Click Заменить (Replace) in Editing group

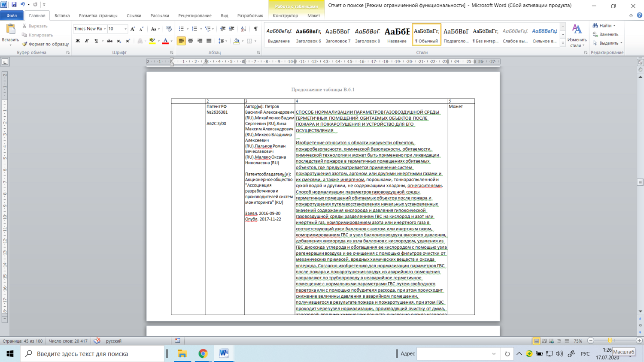(606, 34)
